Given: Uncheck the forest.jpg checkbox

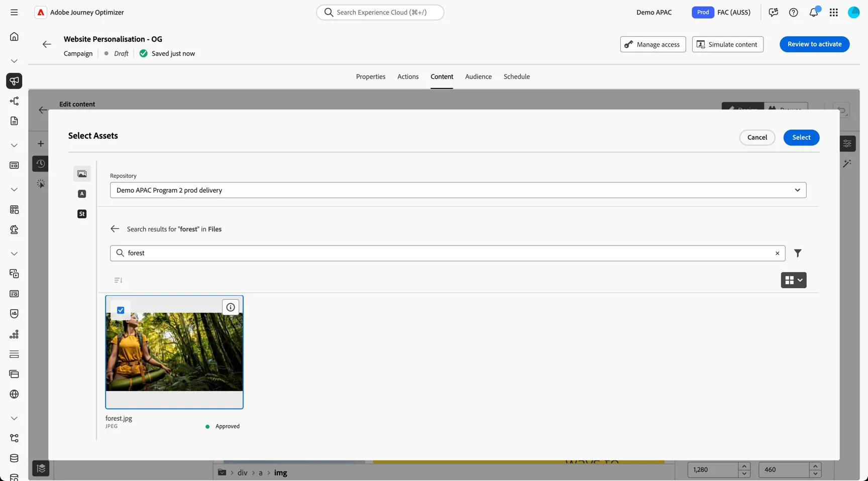Looking at the screenshot, I should pos(121,310).
